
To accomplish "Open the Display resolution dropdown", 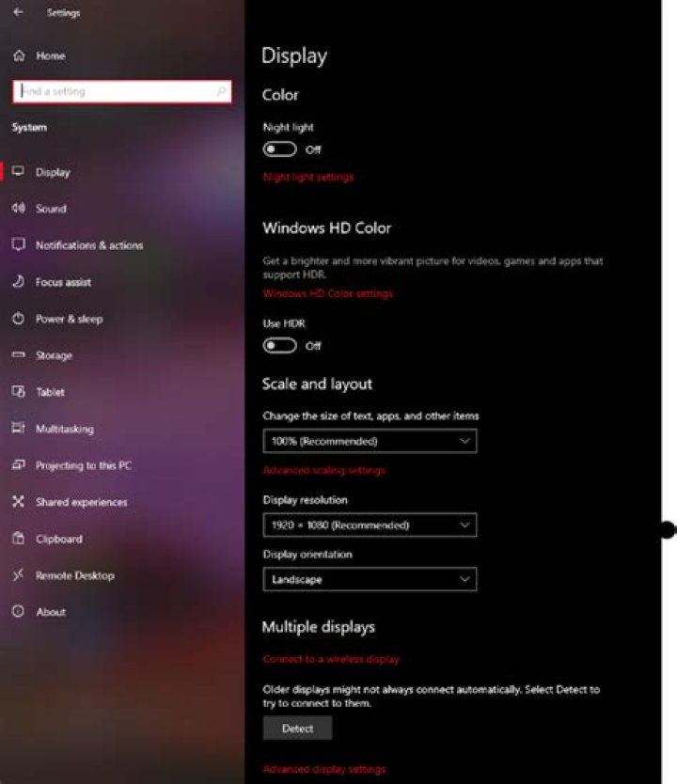I will pyautogui.click(x=370, y=525).
